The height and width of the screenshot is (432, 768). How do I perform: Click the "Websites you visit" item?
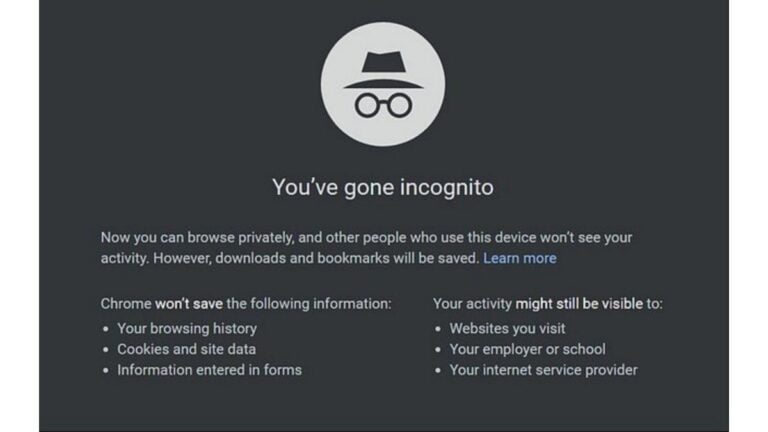pyautogui.click(x=507, y=328)
